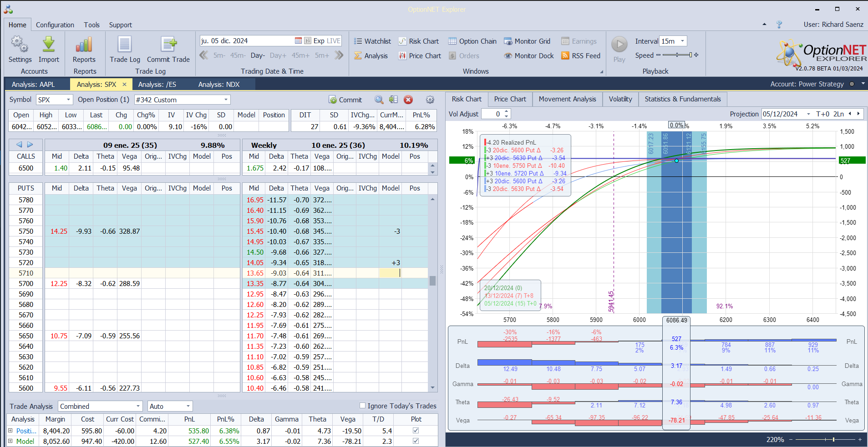Switch to Volatility tab
Screen dimensions: 868x447
(620, 99)
